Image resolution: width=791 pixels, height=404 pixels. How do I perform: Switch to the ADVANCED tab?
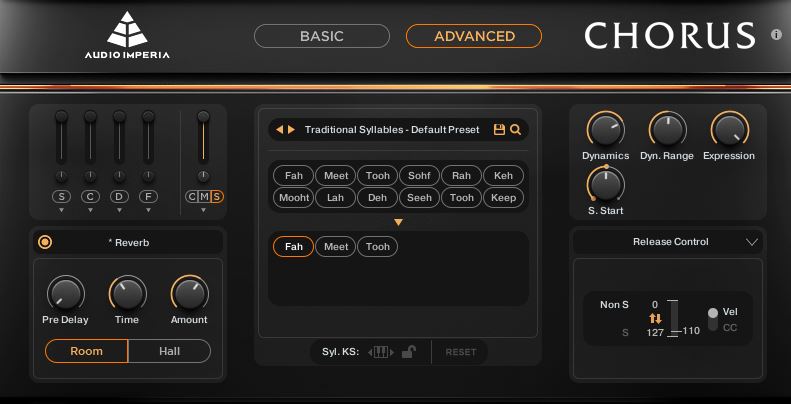[x=474, y=36]
